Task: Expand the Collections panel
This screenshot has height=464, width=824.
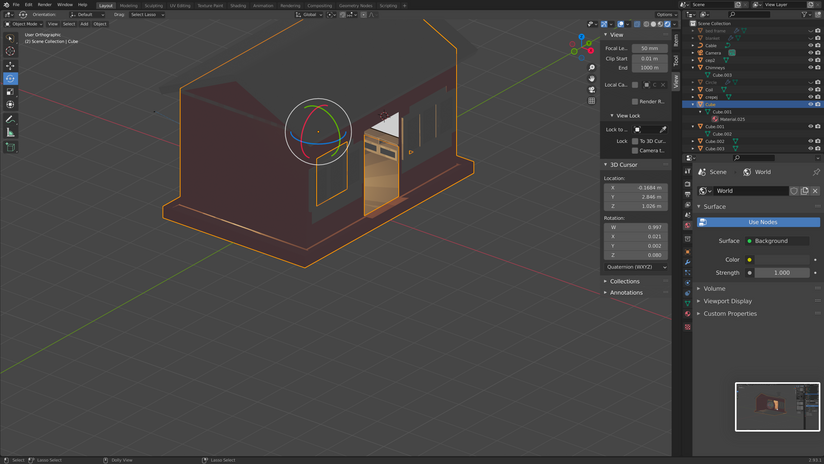Action: click(x=624, y=282)
